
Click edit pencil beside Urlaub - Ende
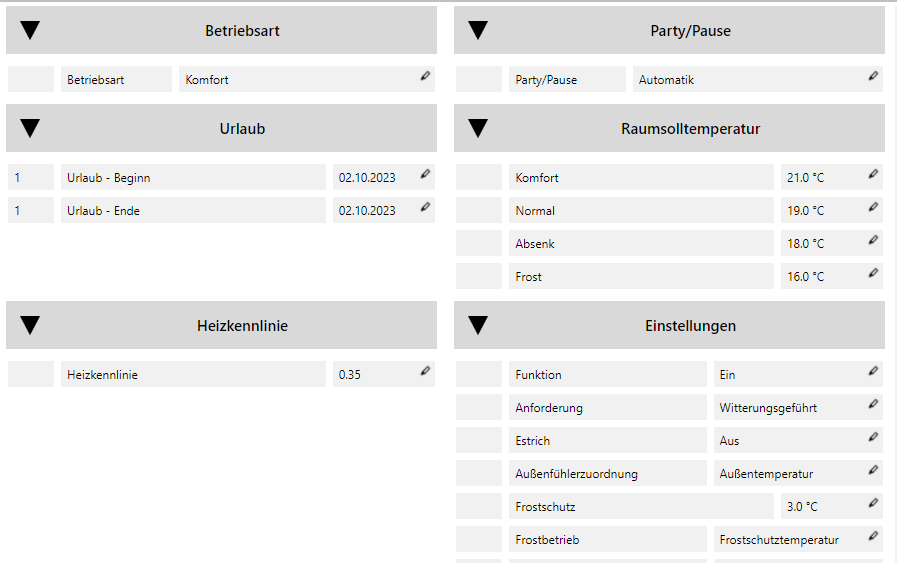pos(425,207)
